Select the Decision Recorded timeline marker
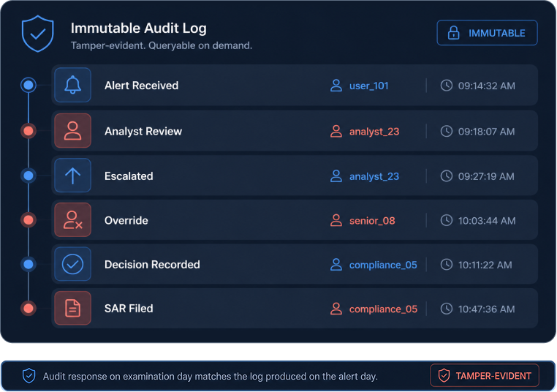Image resolution: width=557 pixels, height=392 pixels. click(x=29, y=264)
